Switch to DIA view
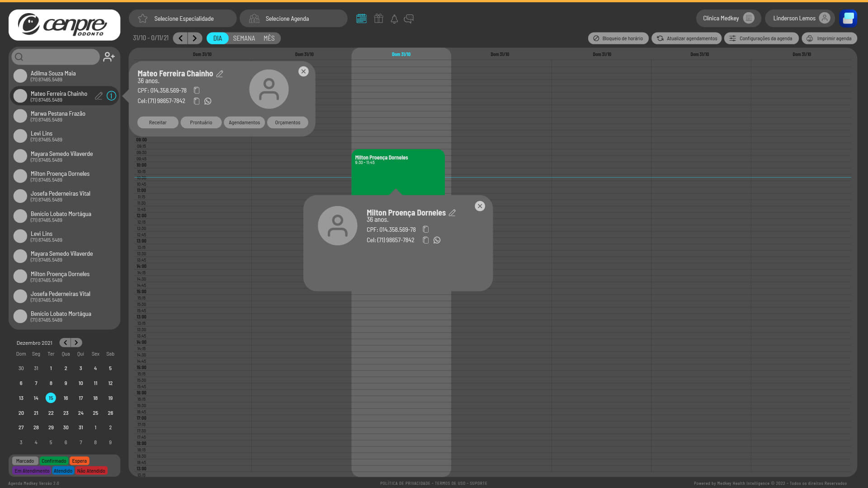This screenshot has height=488, width=868. coord(217,38)
